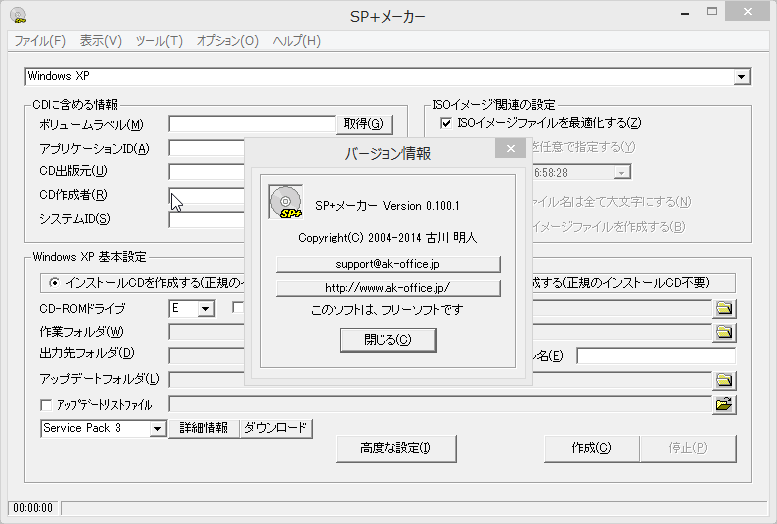Viewport: 777px width, 524px height.
Task: Close the バージョン情報 dialog with X
Action: 510,148
